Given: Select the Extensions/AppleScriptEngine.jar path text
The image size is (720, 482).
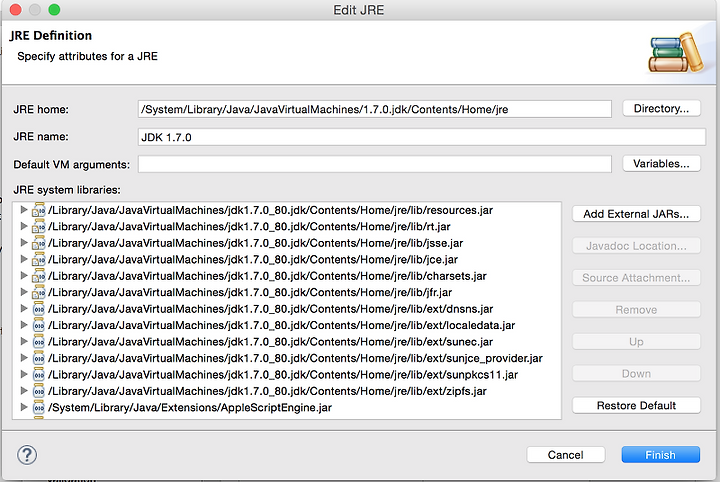Looking at the screenshot, I should 190,408.
